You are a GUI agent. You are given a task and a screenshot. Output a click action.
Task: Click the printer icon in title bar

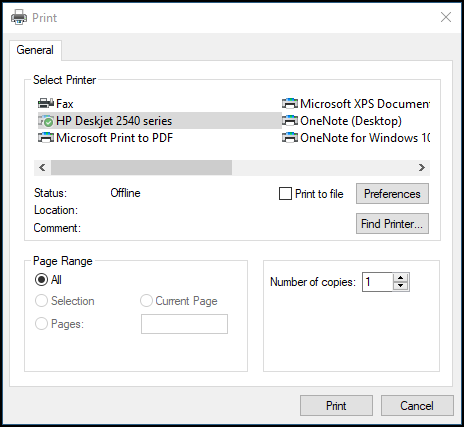tap(19, 17)
